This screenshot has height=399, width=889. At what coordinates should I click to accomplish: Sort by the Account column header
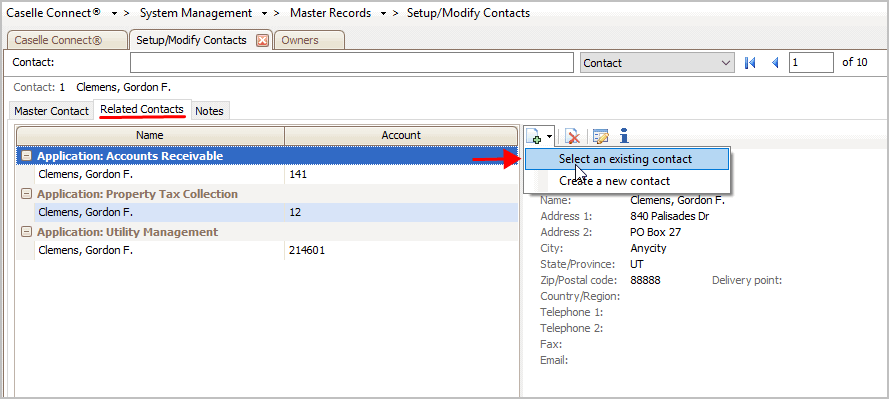401,135
